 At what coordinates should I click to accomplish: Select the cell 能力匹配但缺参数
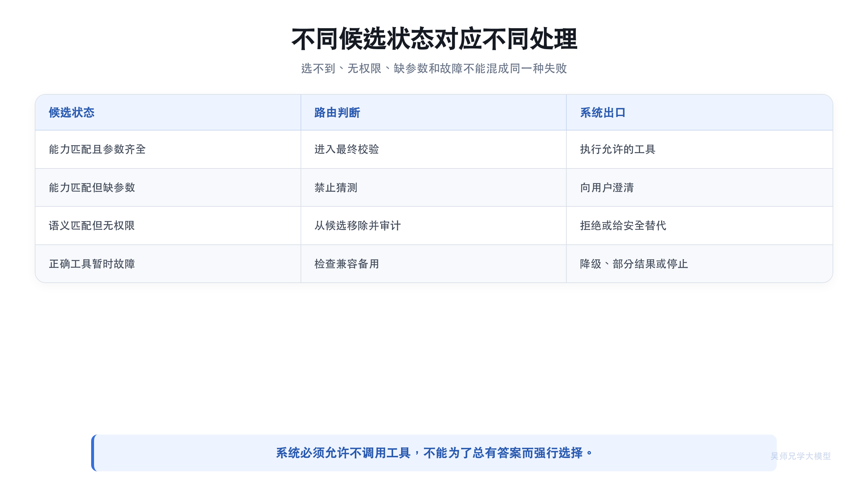click(168, 188)
